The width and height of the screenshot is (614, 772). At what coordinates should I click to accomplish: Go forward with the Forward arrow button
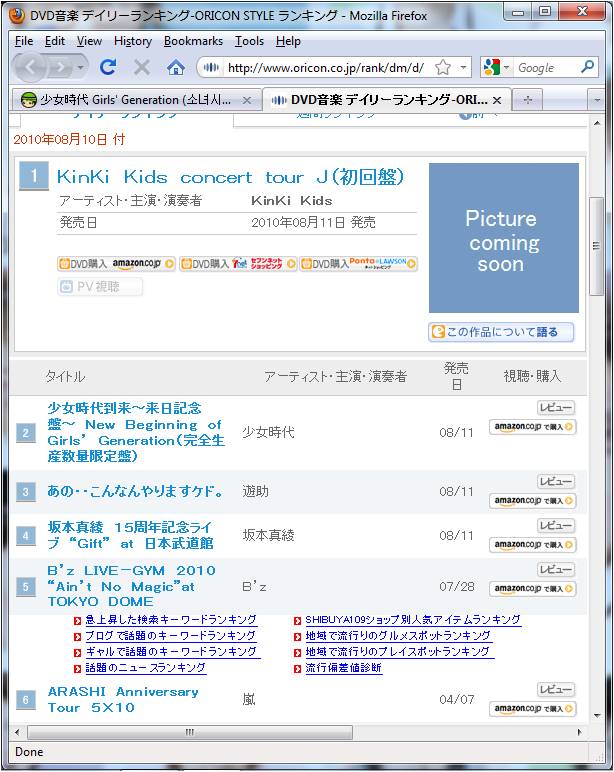tap(61, 67)
